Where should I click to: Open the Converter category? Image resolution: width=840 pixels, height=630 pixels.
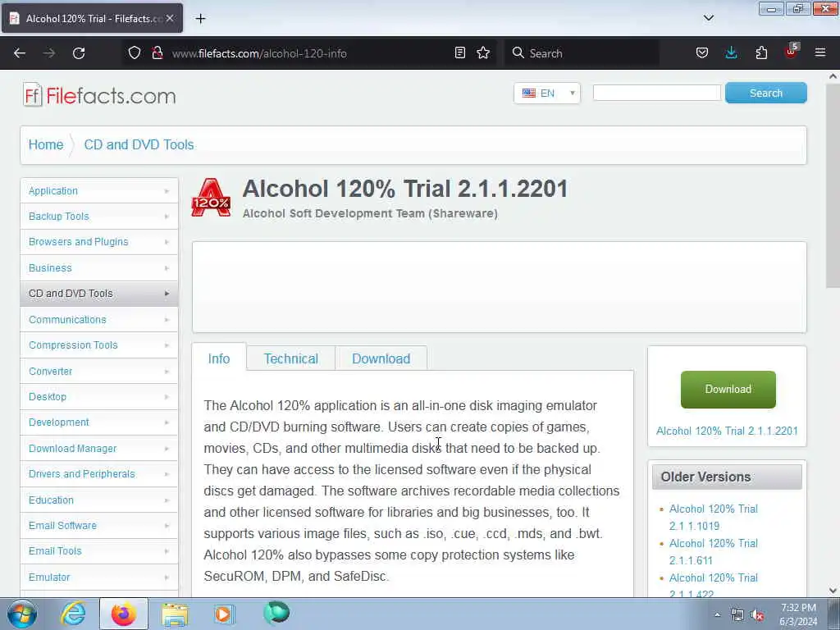click(x=99, y=372)
